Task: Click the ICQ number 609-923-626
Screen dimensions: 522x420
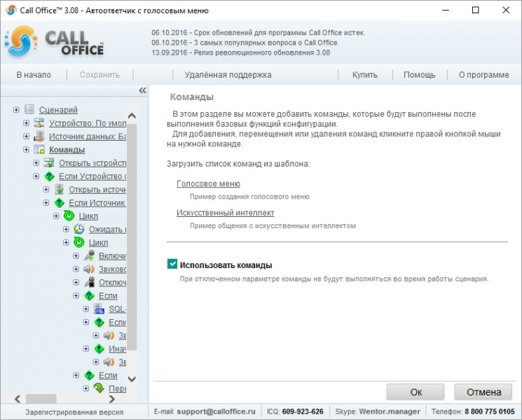Action: pos(303,412)
